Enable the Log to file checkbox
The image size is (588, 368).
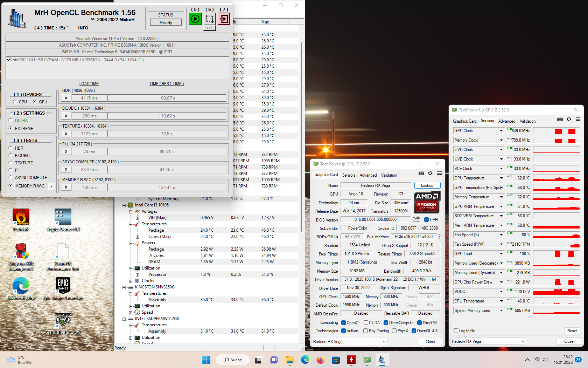click(x=456, y=330)
